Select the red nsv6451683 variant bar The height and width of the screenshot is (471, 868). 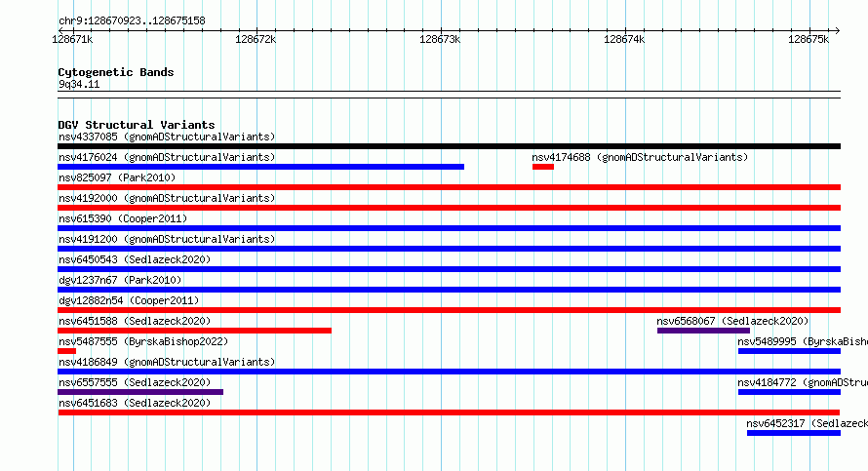pos(449,412)
